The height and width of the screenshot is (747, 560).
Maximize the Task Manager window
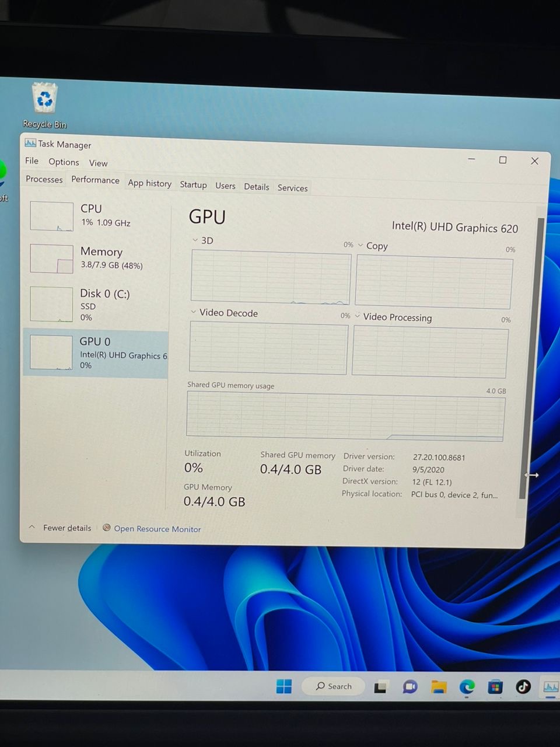point(502,160)
